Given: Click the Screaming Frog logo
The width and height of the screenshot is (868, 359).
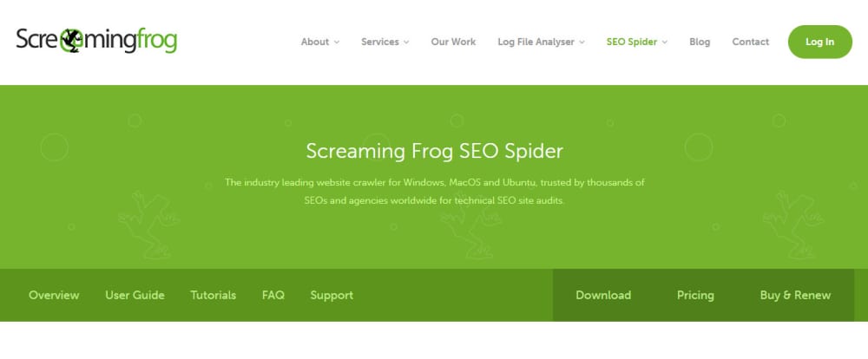Looking at the screenshot, I should (96, 41).
